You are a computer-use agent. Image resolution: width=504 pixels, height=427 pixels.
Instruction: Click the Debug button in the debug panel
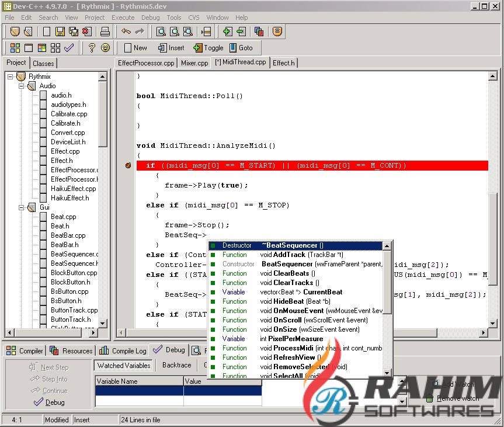49,402
